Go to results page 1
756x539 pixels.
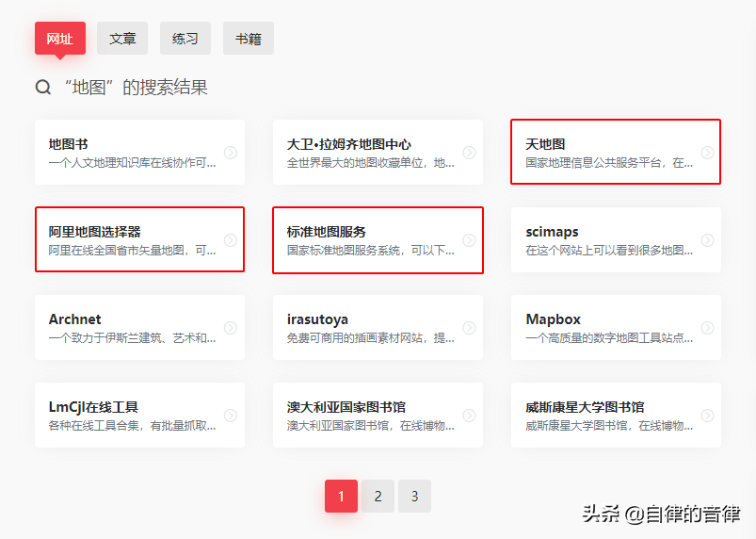pos(341,496)
